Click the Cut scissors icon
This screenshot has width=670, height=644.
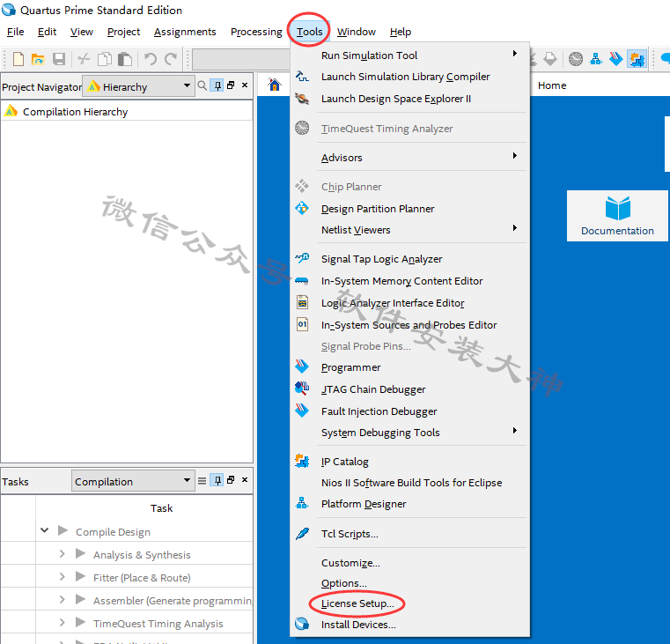coord(84,59)
